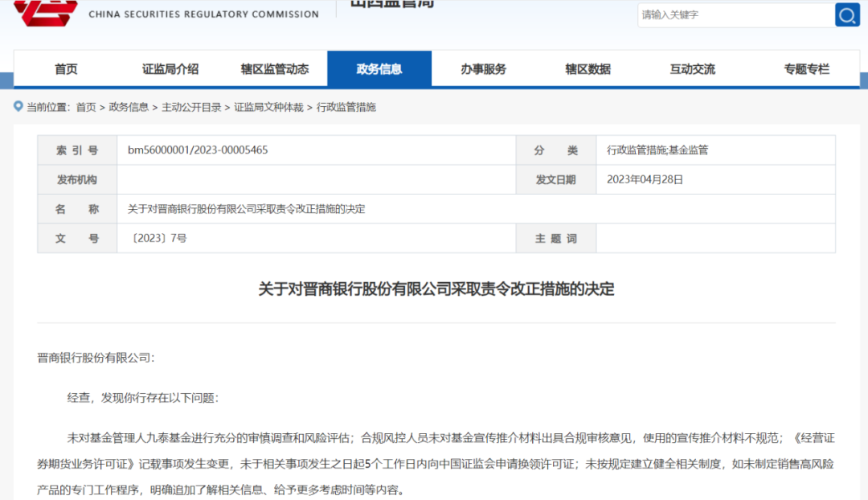Image resolution: width=868 pixels, height=500 pixels.
Task: Open the 办事服务 navigation tab
Action: click(483, 69)
